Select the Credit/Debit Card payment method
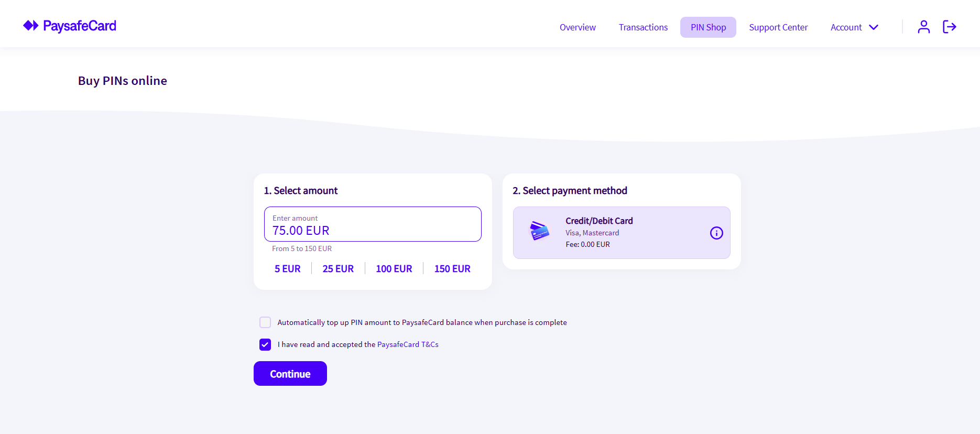Image resolution: width=980 pixels, height=434 pixels. pyautogui.click(x=622, y=233)
